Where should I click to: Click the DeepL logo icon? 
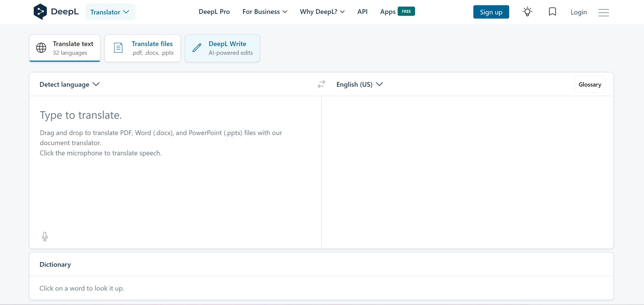(40, 12)
